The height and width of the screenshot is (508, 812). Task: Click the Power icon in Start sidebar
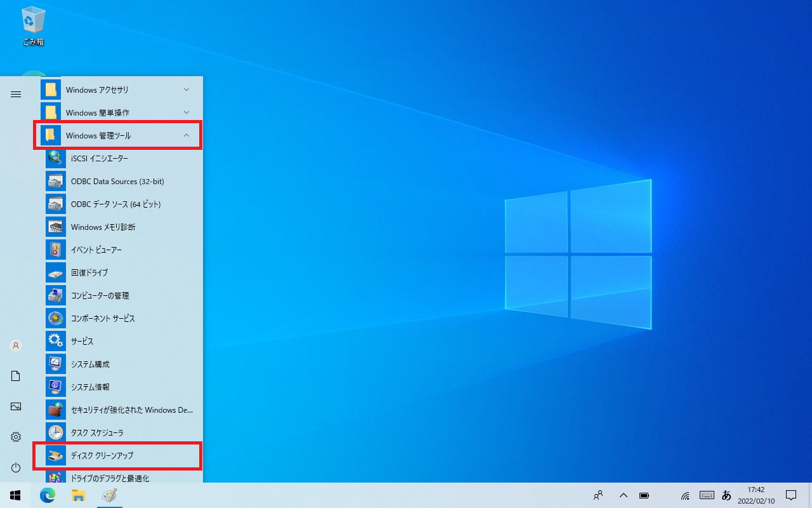pos(16,467)
